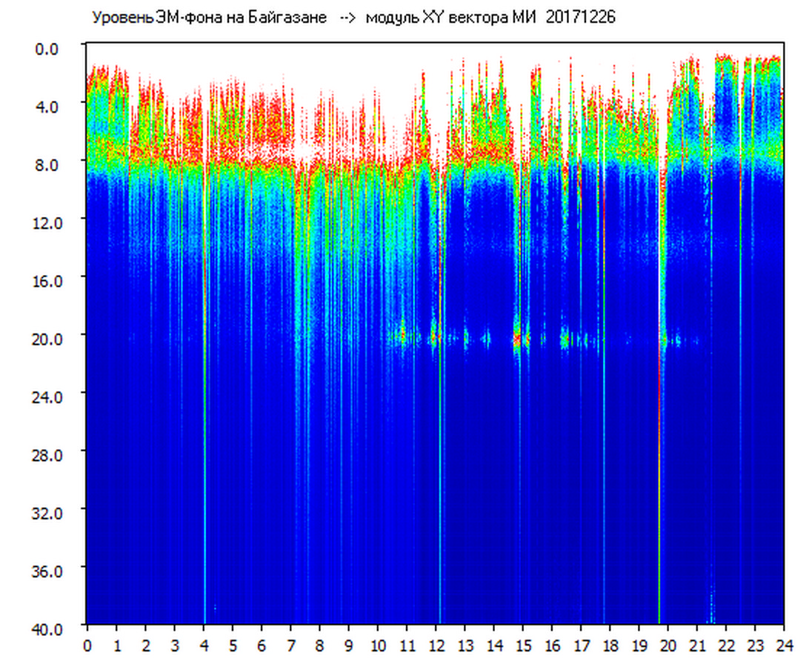This screenshot has height=667, width=812.
Task: Click hour 8 on the time axis
Action: [x=320, y=646]
